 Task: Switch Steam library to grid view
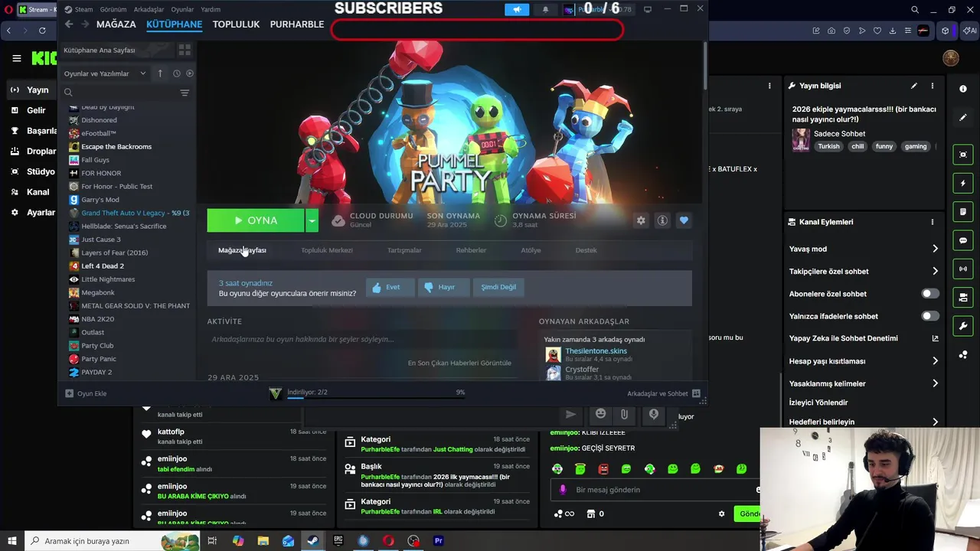(185, 50)
